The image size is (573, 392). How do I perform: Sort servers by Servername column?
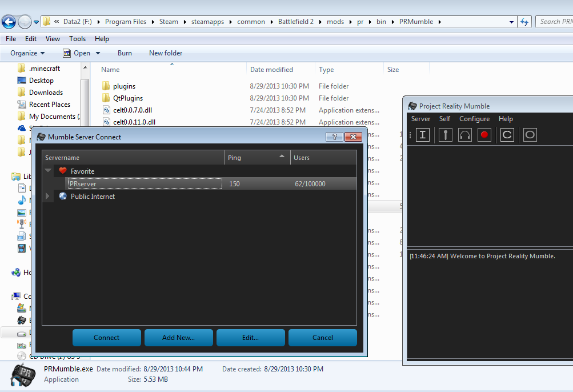pyautogui.click(x=133, y=158)
